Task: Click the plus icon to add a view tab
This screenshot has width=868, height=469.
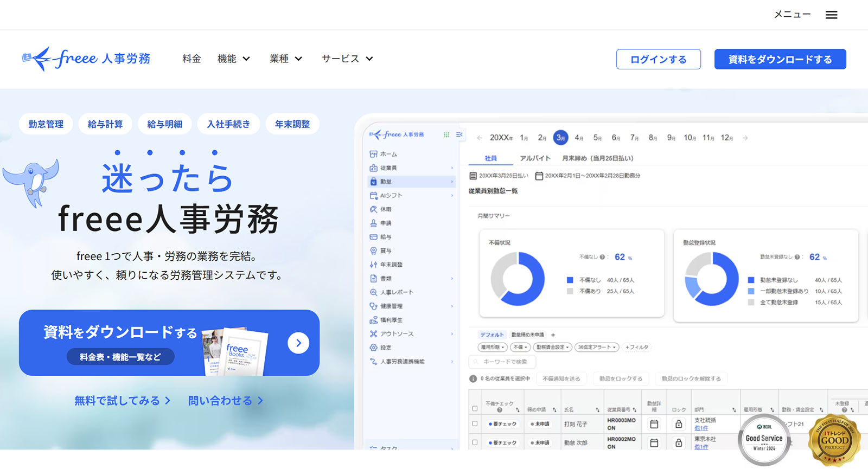Action: 553,335
